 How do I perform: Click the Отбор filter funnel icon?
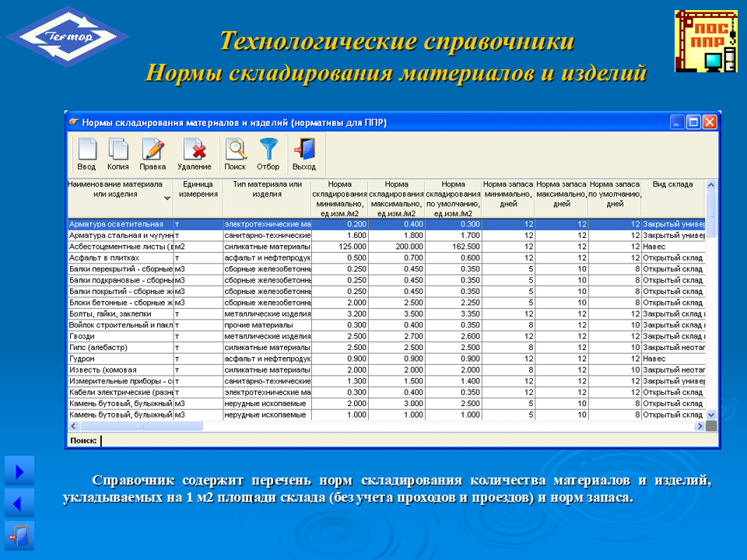268,154
